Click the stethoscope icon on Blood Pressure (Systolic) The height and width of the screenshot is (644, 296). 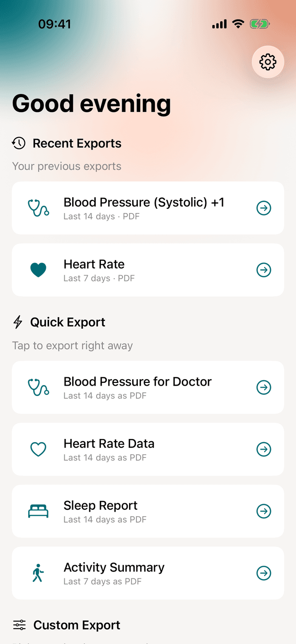(x=38, y=208)
